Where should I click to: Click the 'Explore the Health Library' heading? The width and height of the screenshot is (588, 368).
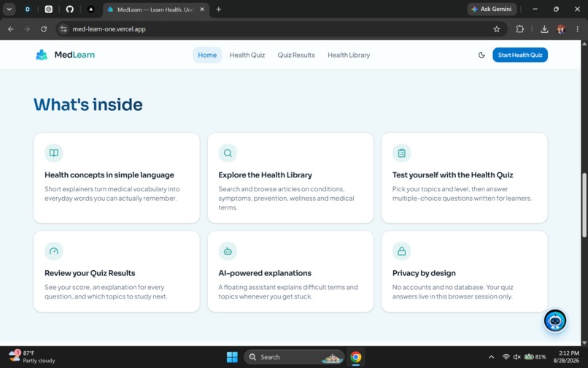point(265,175)
